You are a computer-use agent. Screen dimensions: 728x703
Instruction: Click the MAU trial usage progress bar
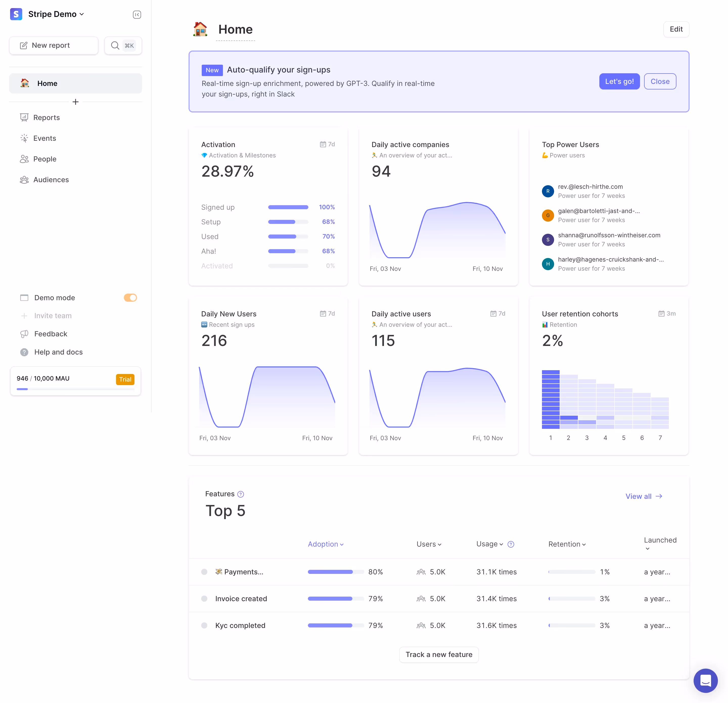point(75,389)
